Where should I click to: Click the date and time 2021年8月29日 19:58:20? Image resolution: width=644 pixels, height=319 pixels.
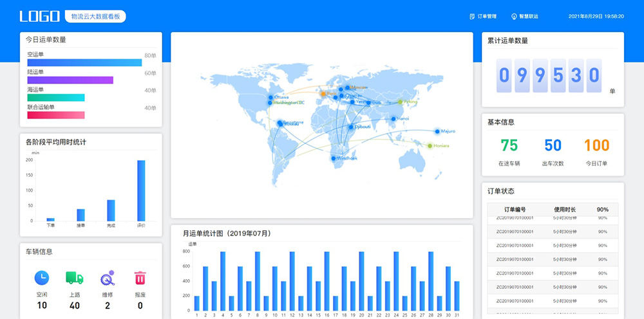click(596, 17)
